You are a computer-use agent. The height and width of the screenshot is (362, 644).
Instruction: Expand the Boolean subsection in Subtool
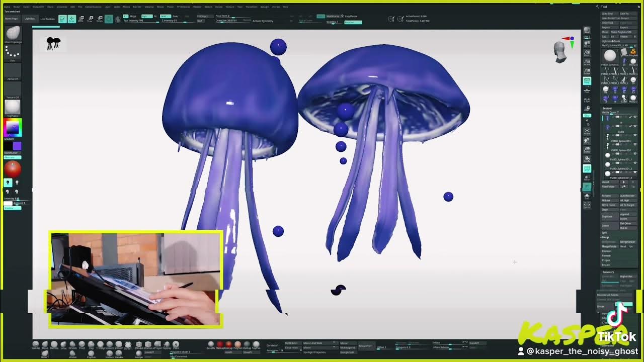606,251
